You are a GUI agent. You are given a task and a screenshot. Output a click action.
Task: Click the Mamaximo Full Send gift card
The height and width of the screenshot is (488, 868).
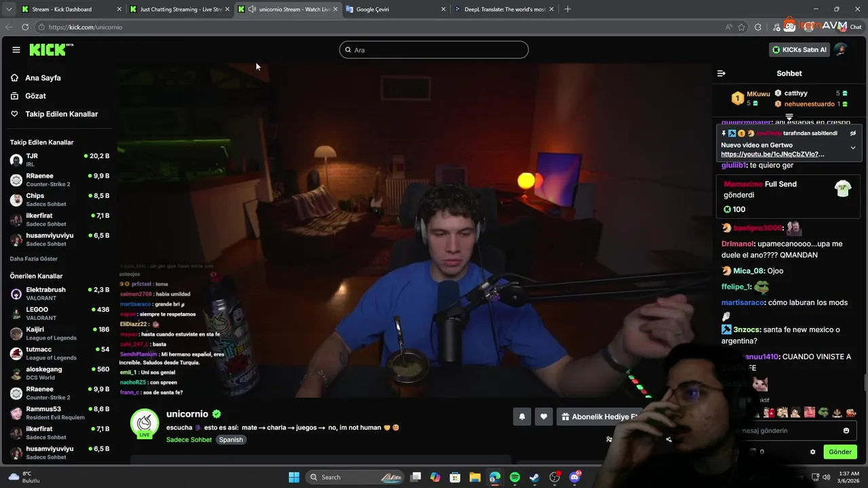[x=789, y=197]
